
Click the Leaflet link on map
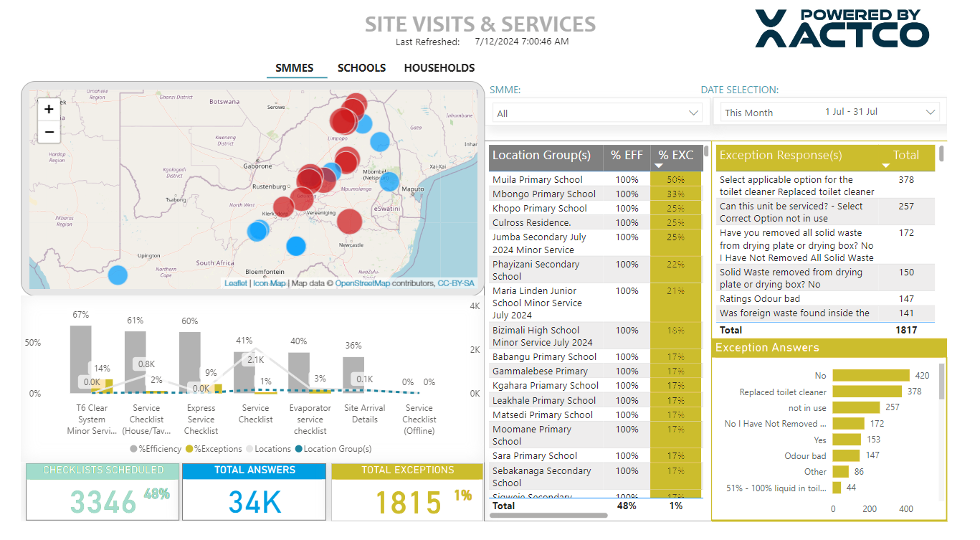[235, 283]
